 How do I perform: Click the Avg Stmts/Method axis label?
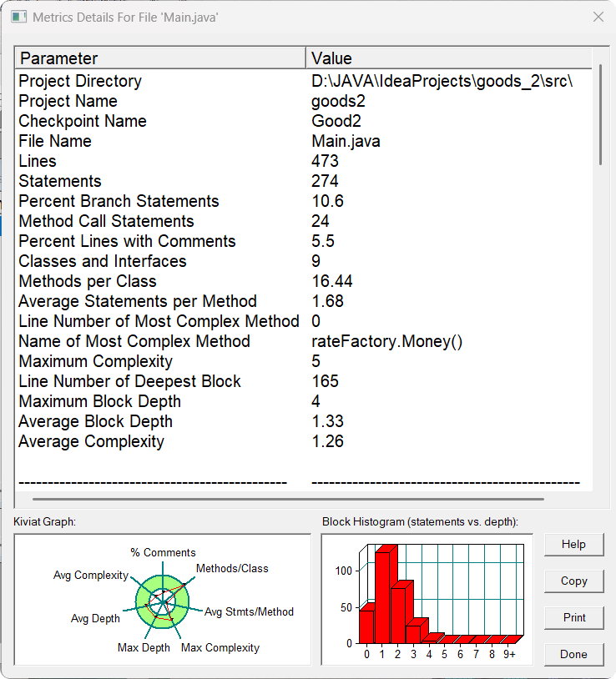[249, 611]
